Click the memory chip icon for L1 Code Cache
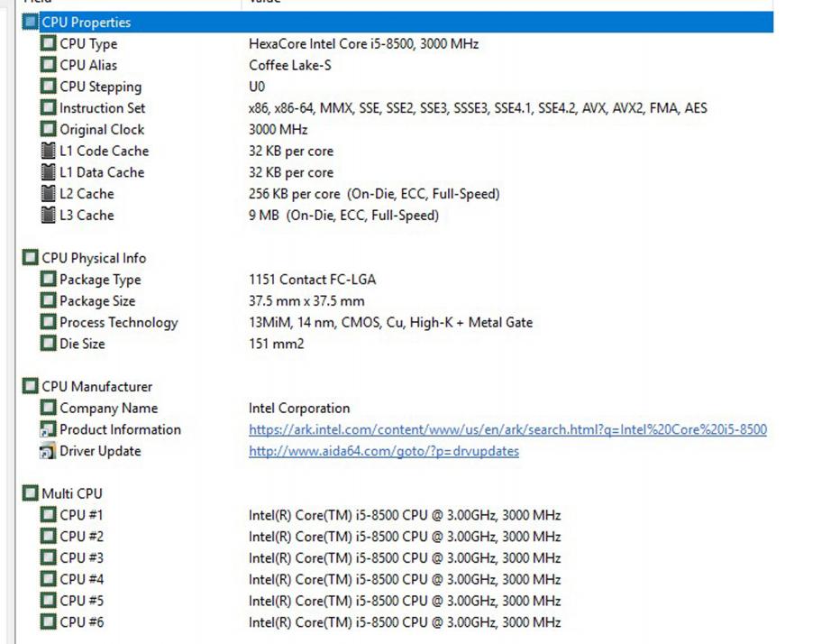Image resolution: width=840 pixels, height=644 pixels. click(48, 151)
